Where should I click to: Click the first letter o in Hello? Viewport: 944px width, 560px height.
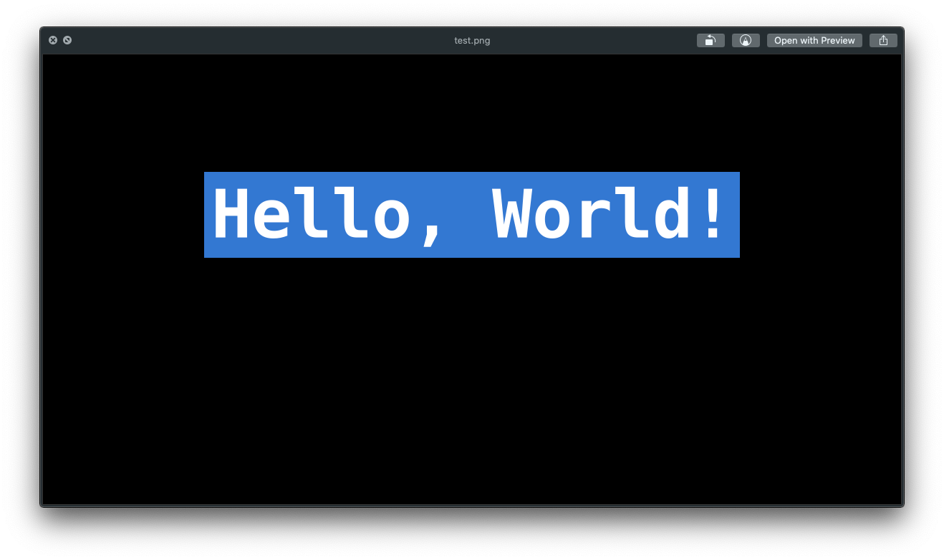tap(392, 218)
